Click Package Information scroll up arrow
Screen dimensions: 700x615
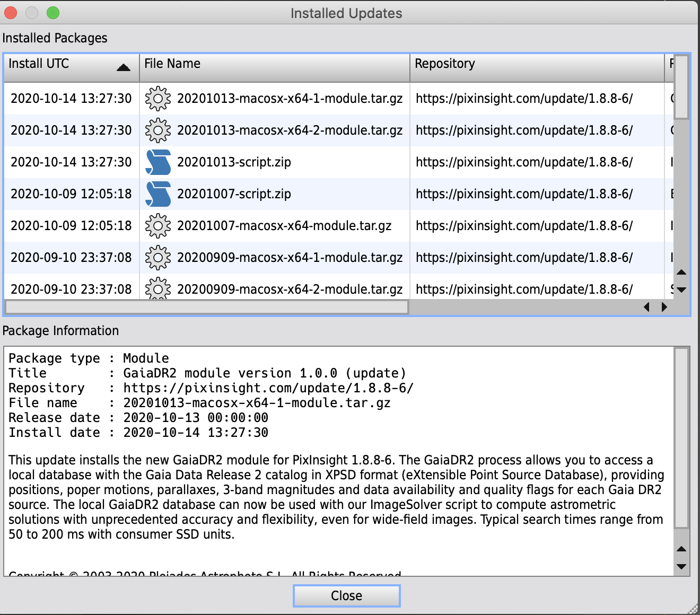click(x=682, y=549)
